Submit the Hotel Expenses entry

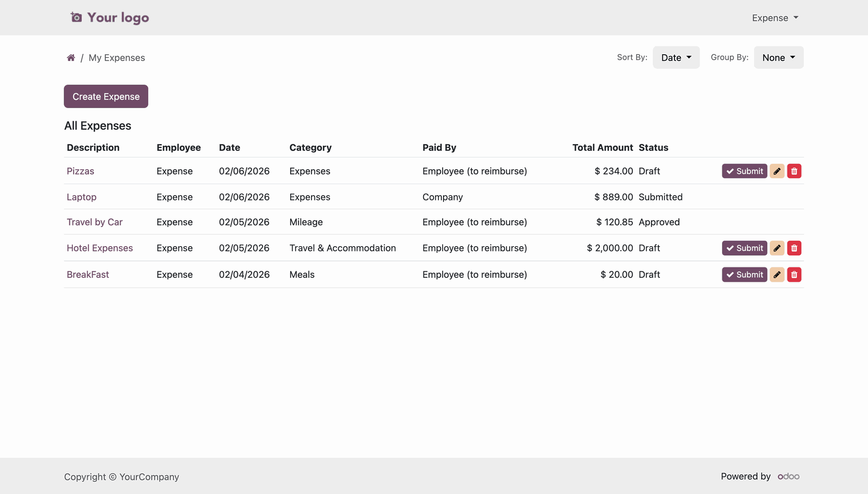point(745,248)
